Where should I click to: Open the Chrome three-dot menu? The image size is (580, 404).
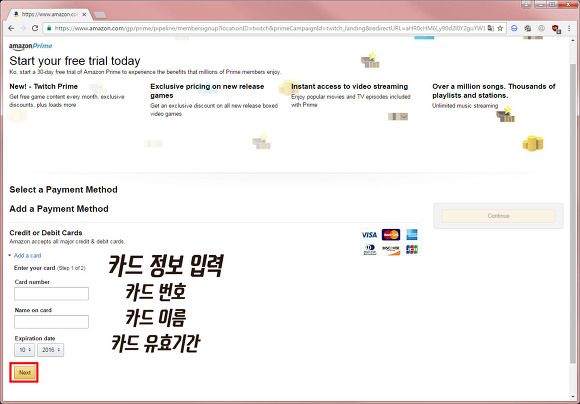[570, 28]
